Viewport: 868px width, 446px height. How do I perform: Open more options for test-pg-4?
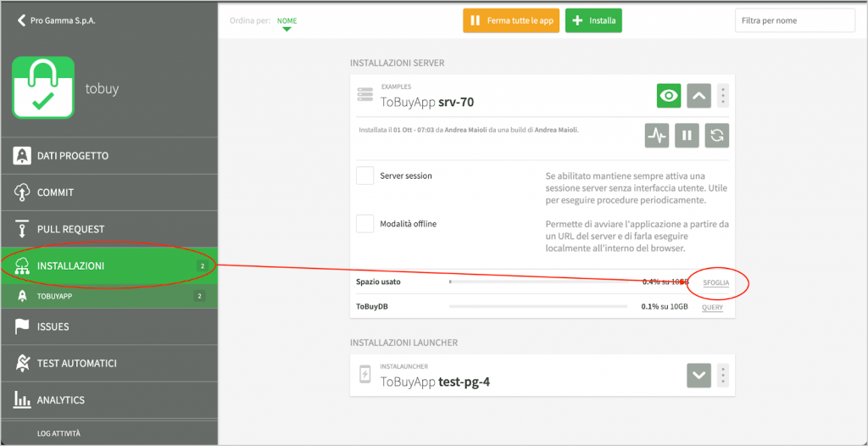point(723,376)
